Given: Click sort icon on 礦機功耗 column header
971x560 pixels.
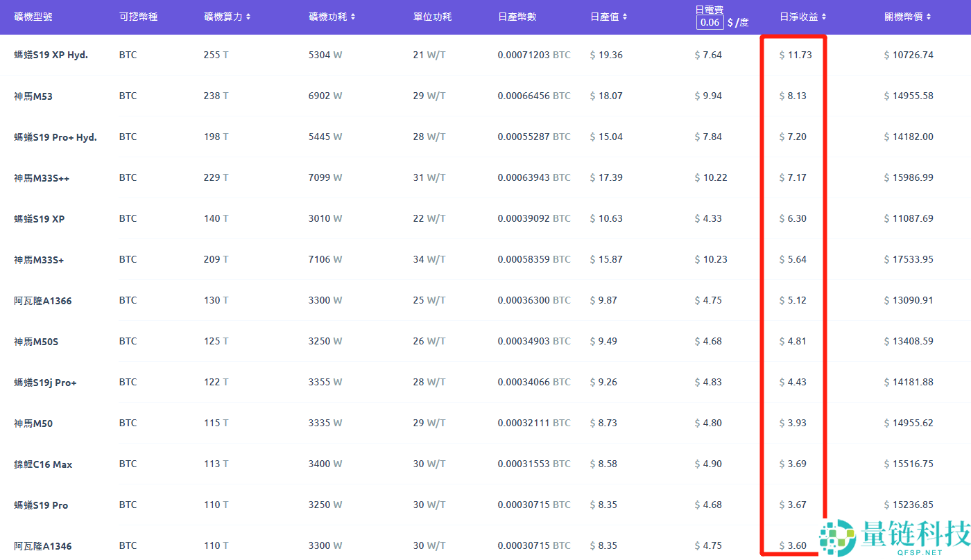Looking at the screenshot, I should [354, 17].
